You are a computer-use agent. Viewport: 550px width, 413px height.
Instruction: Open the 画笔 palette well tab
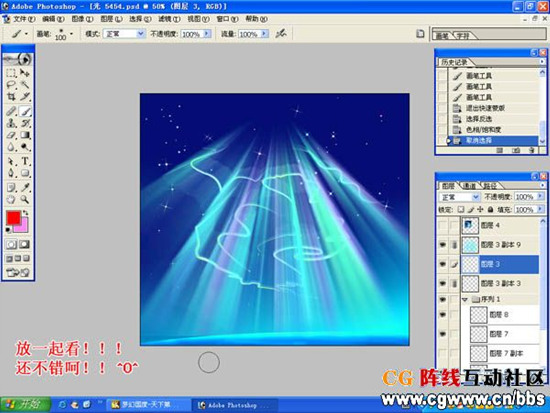[443, 35]
